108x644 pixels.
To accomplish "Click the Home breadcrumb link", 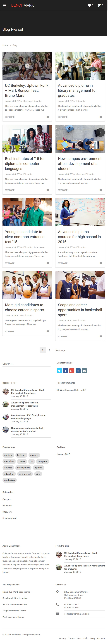I will [5, 45].
